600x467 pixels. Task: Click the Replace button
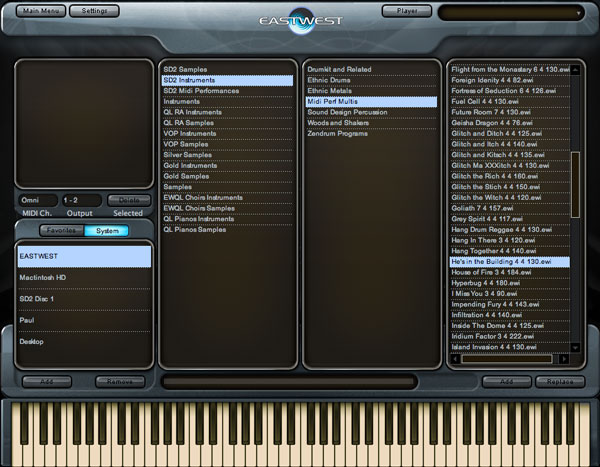(x=560, y=382)
